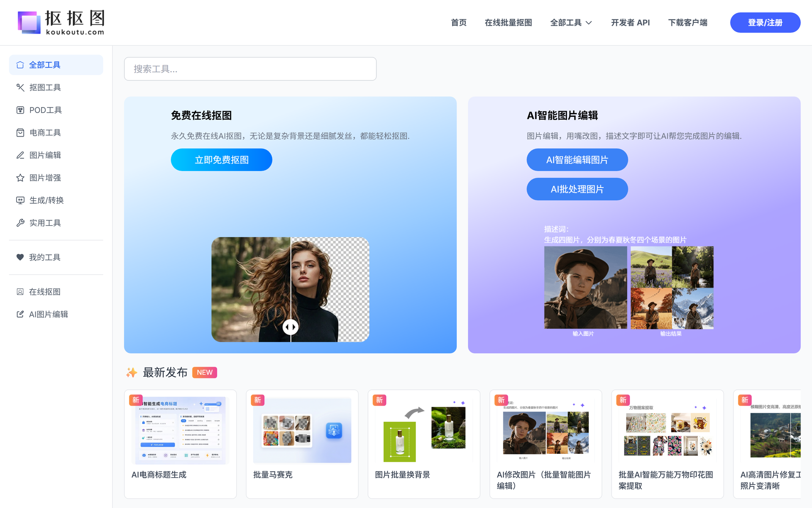Open the AI高清图片修复 tool card
Viewport: 812px width, 508px height.
(767, 444)
